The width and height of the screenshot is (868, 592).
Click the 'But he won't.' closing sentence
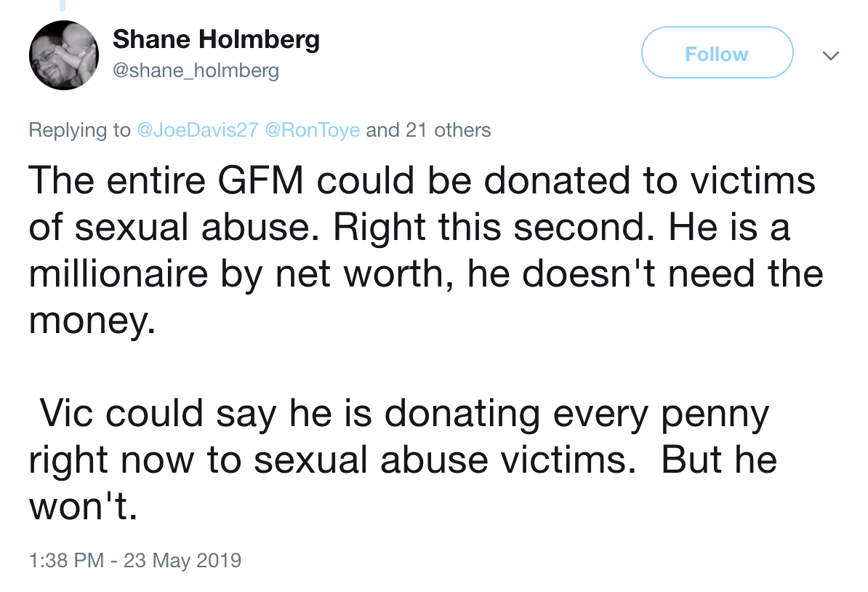click(403, 483)
